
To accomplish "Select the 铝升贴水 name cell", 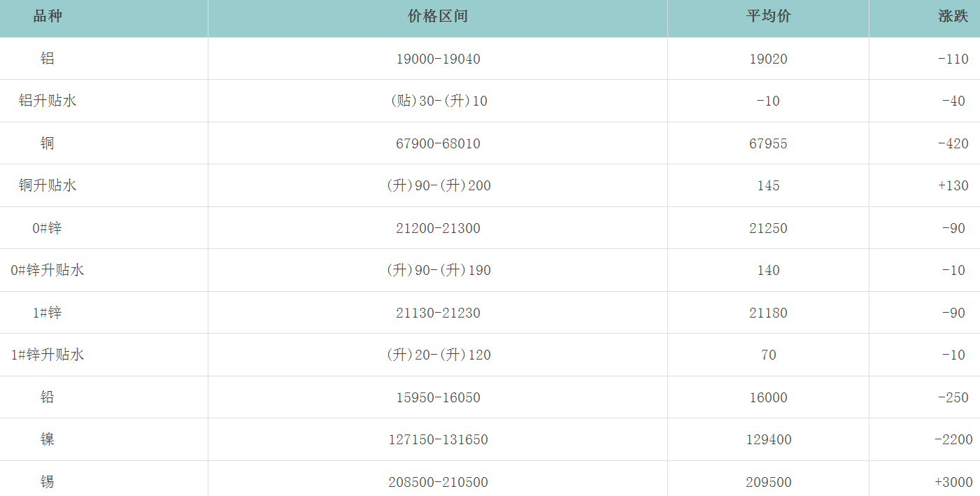I will point(48,101).
